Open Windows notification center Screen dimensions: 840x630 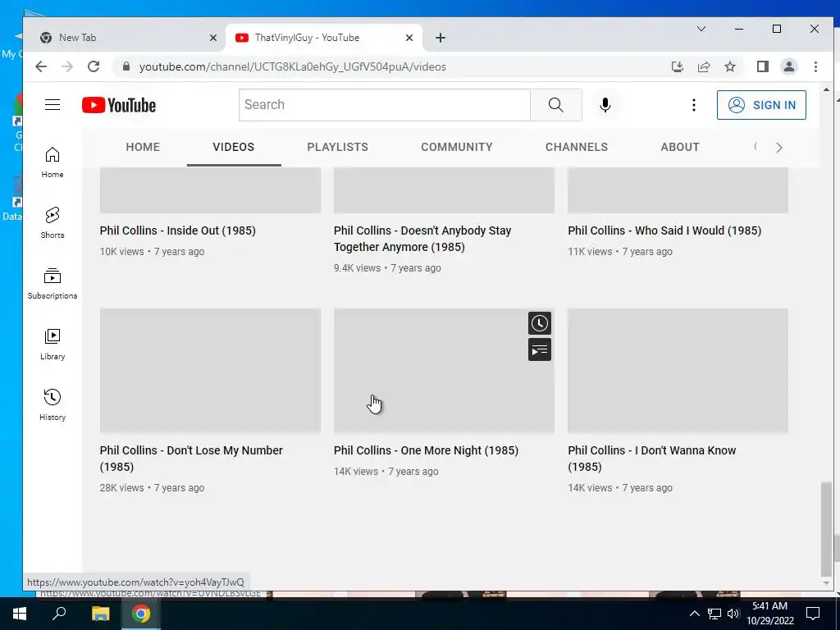(x=813, y=614)
